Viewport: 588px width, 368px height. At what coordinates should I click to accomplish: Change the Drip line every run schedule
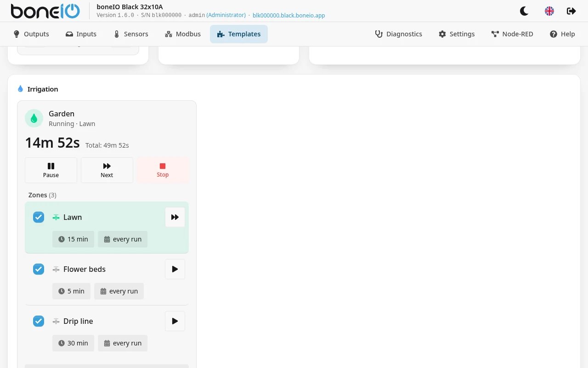[x=123, y=343]
